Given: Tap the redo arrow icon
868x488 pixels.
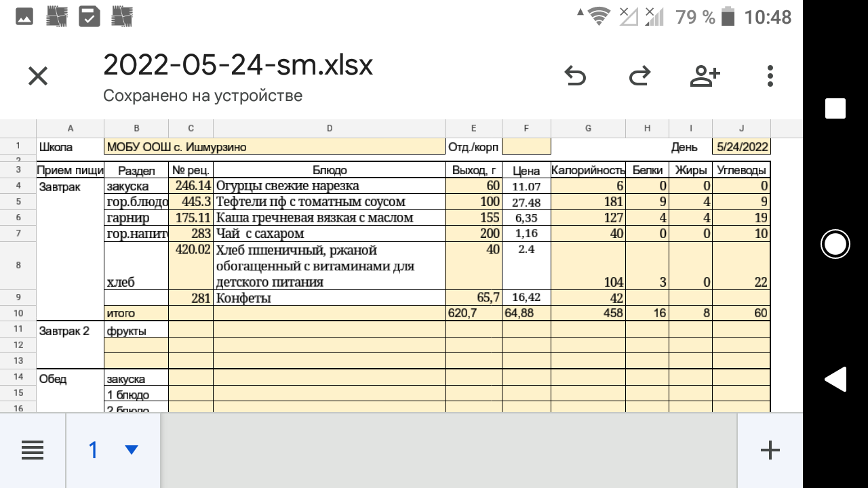Looking at the screenshot, I should tap(639, 76).
